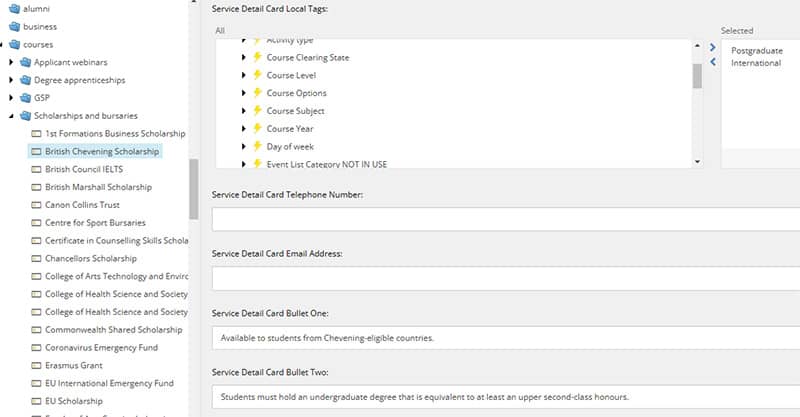Image resolution: width=800 pixels, height=417 pixels.
Task: Click tags list scroll-down arrow
Action: coord(697,162)
